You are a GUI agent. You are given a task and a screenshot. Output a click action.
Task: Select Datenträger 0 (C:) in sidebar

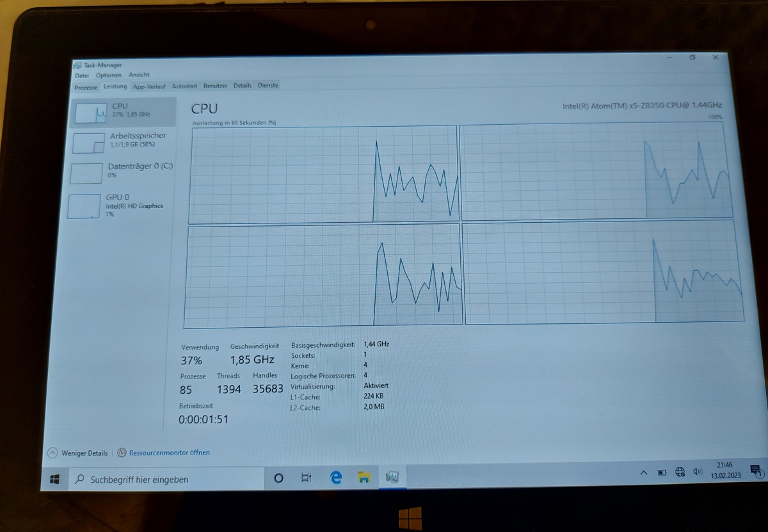pyautogui.click(x=122, y=172)
